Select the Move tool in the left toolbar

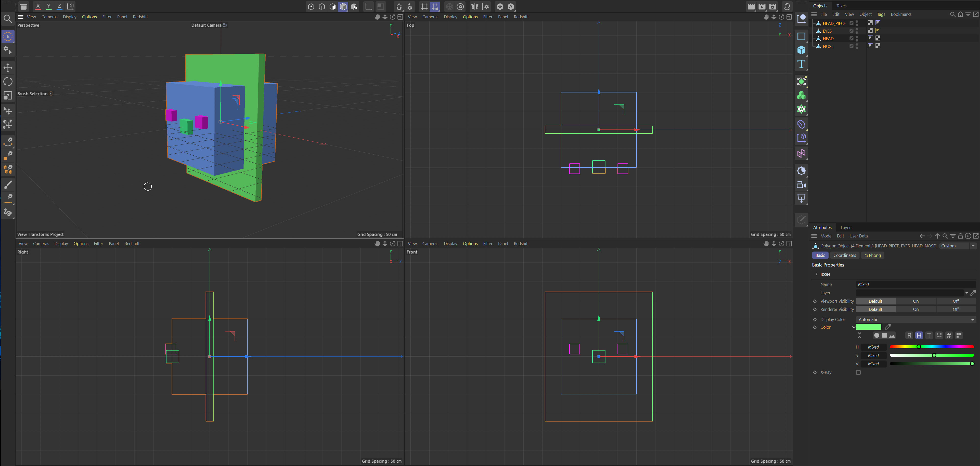click(x=8, y=68)
